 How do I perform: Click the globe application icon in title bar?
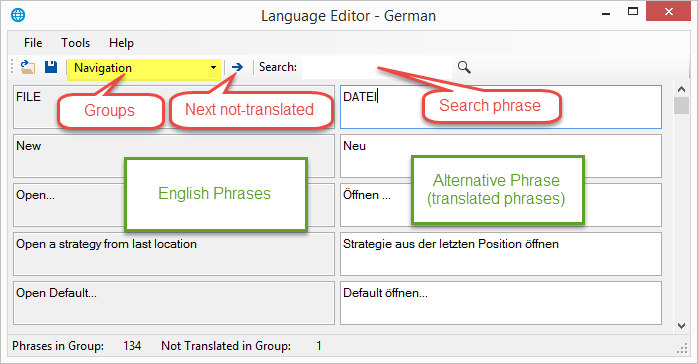18,15
